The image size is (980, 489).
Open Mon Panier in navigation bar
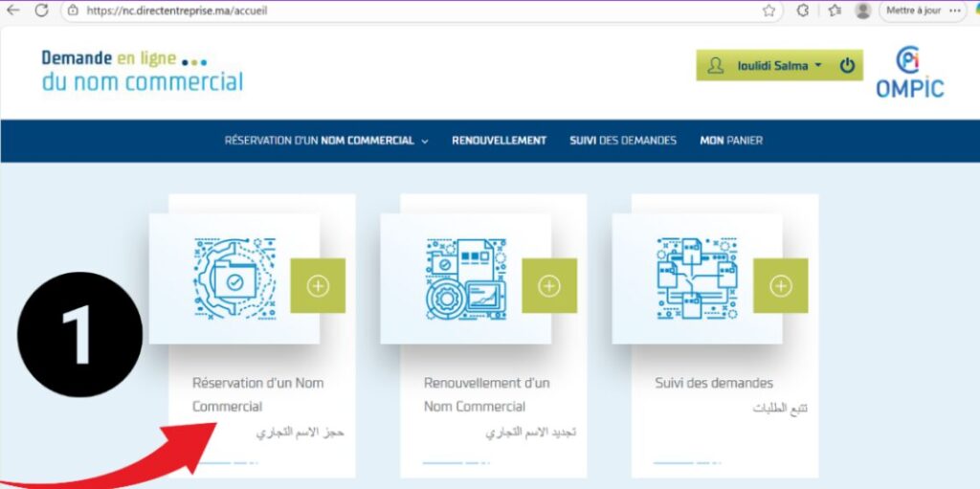pos(731,141)
